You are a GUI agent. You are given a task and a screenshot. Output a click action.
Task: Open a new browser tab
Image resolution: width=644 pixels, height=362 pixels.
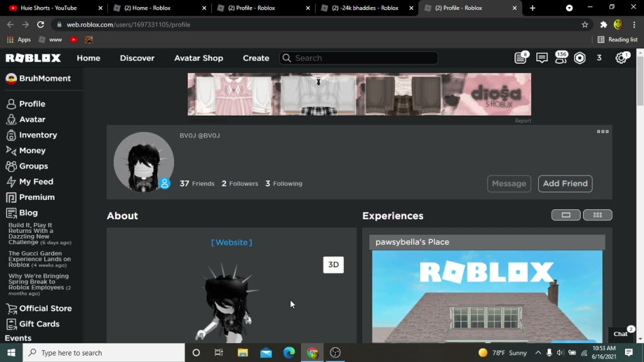point(532,8)
